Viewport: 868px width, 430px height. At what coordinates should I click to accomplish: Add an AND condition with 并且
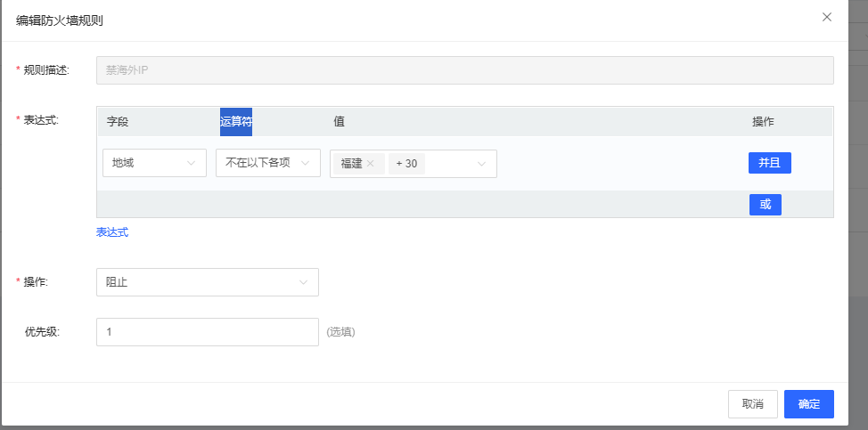click(x=769, y=163)
